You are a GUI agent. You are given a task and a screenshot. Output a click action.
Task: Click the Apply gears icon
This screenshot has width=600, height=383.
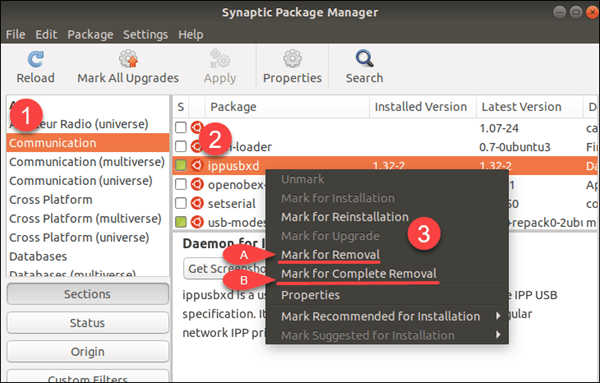tap(220, 59)
